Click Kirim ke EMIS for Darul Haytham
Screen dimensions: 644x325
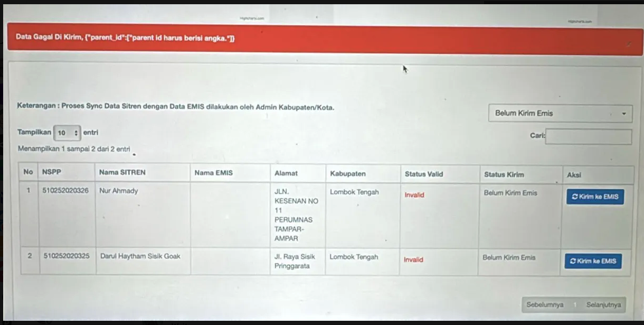pyautogui.click(x=593, y=261)
